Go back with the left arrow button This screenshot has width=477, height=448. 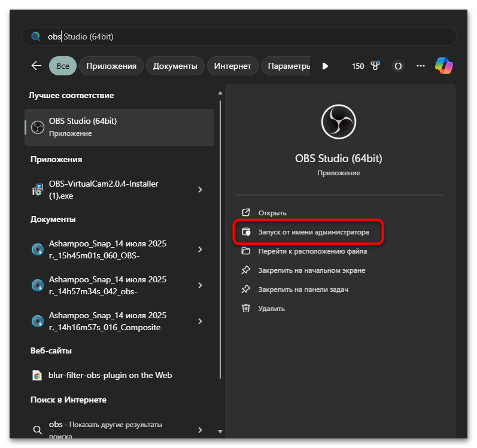(37, 66)
